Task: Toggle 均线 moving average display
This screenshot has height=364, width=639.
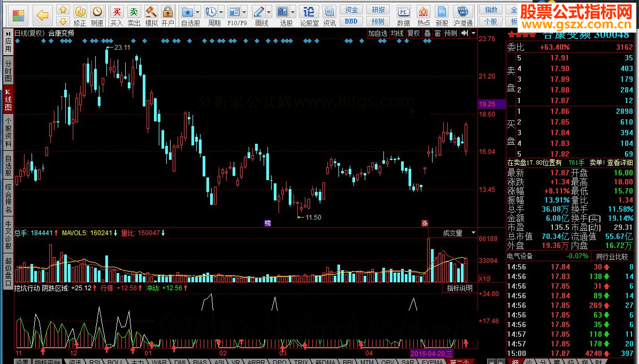Action: point(397,33)
